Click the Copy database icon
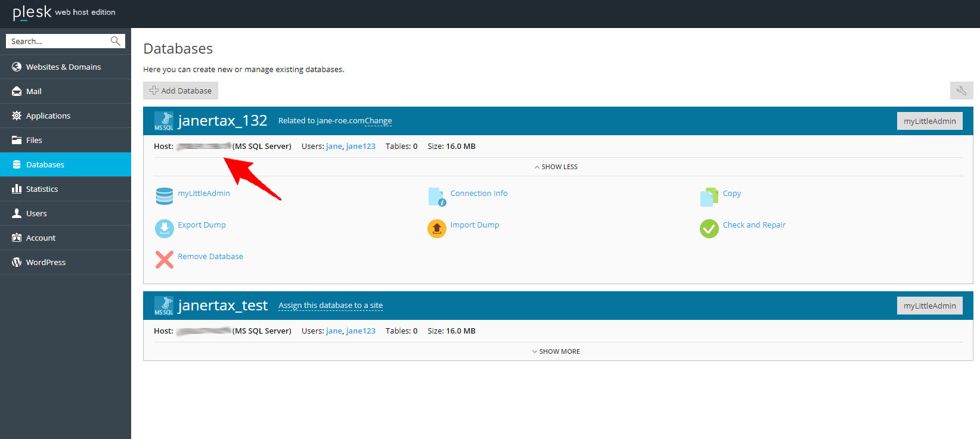 (709, 197)
